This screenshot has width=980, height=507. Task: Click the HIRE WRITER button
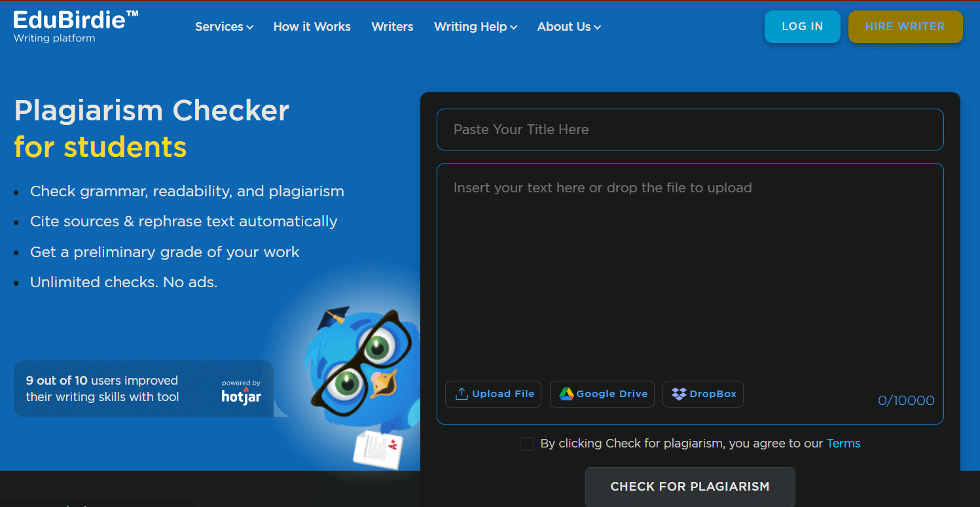905,27
